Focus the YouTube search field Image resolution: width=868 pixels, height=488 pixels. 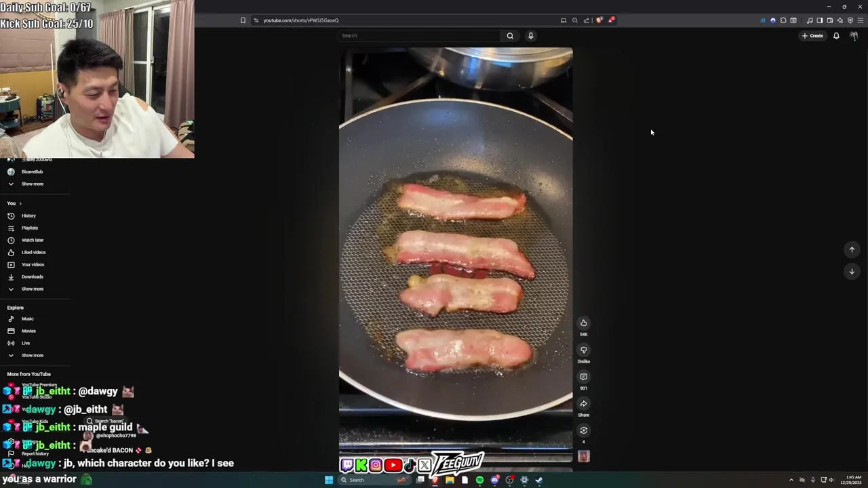coord(420,36)
